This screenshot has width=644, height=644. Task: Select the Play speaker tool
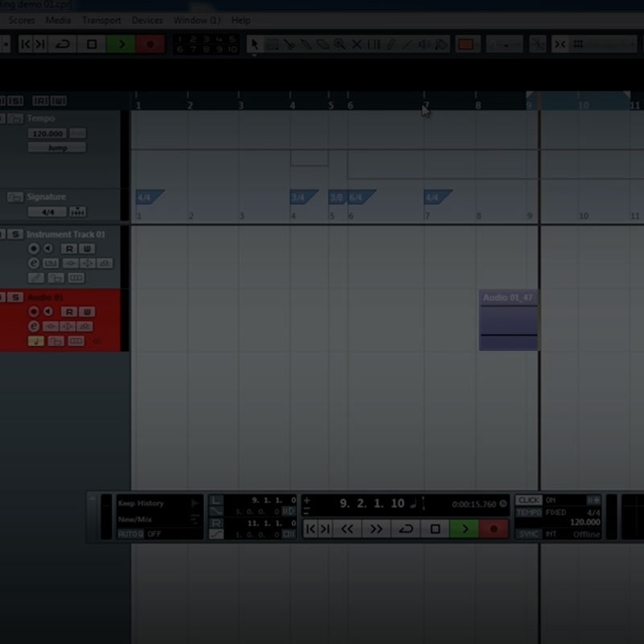[424, 44]
